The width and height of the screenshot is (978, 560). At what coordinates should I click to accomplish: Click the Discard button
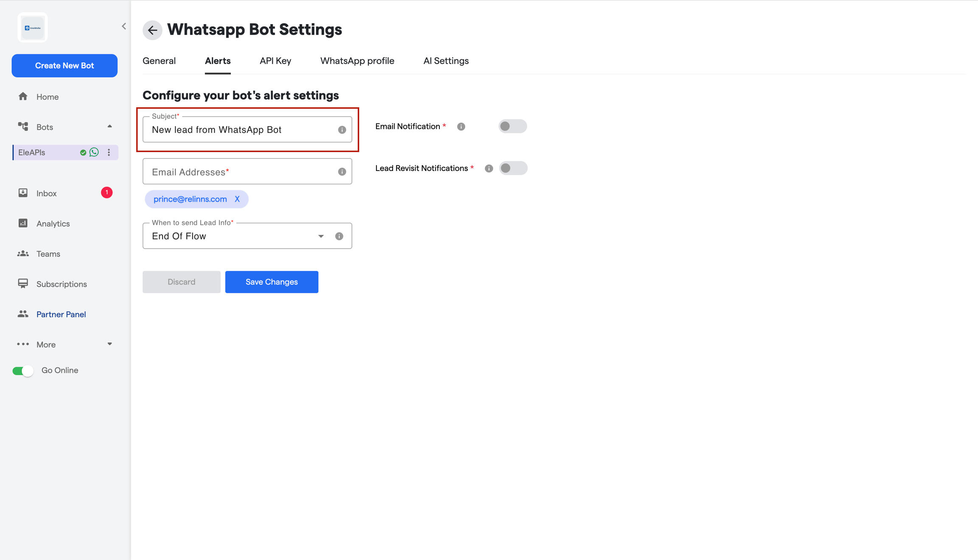click(x=181, y=282)
